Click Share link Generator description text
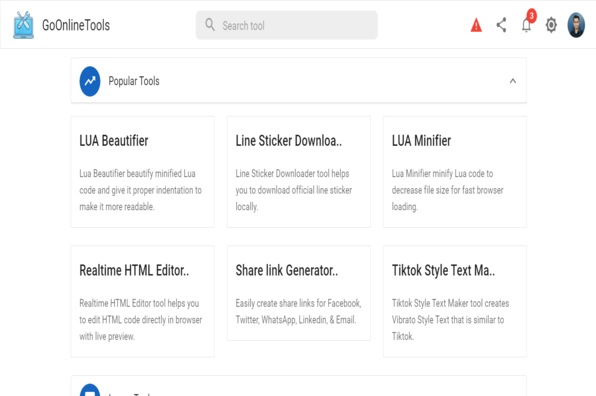The height and width of the screenshot is (396, 596). pyautogui.click(x=298, y=311)
